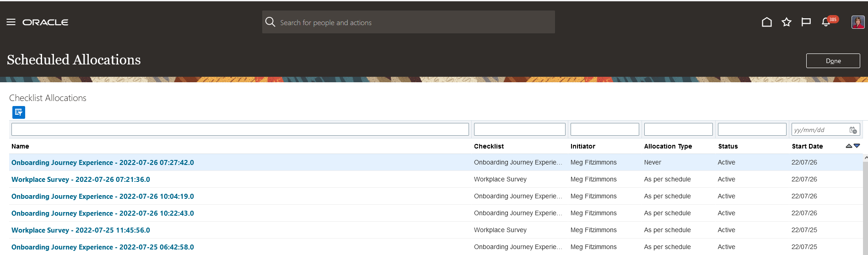Screen dimensions: 868x255
Task: Click the Initiator filter field
Action: (x=604, y=129)
